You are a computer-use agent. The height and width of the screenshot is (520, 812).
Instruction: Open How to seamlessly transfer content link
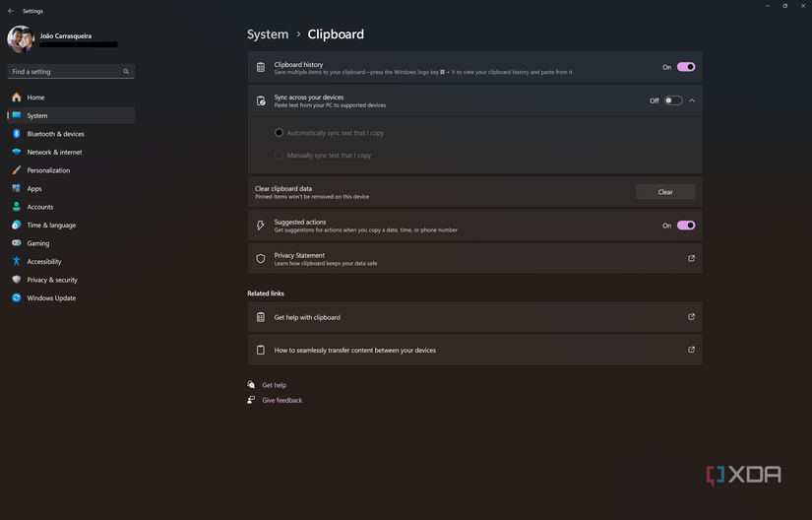pyautogui.click(x=474, y=350)
